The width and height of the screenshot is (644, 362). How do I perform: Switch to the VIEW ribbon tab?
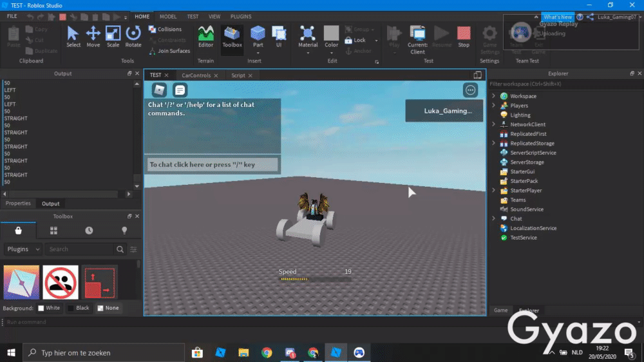tap(214, 17)
